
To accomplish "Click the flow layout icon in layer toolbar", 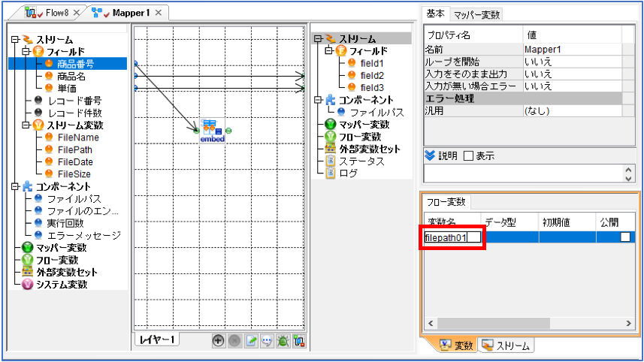I will (299, 341).
